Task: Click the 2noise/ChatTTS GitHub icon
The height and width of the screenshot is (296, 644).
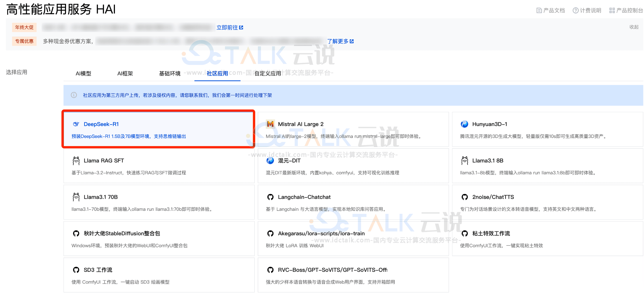Action: [465, 197]
